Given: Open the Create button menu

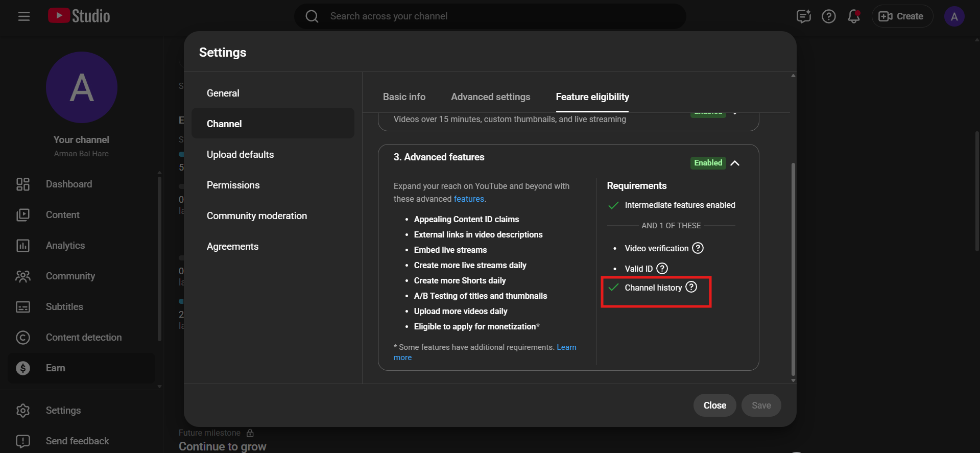Looking at the screenshot, I should pos(901,16).
